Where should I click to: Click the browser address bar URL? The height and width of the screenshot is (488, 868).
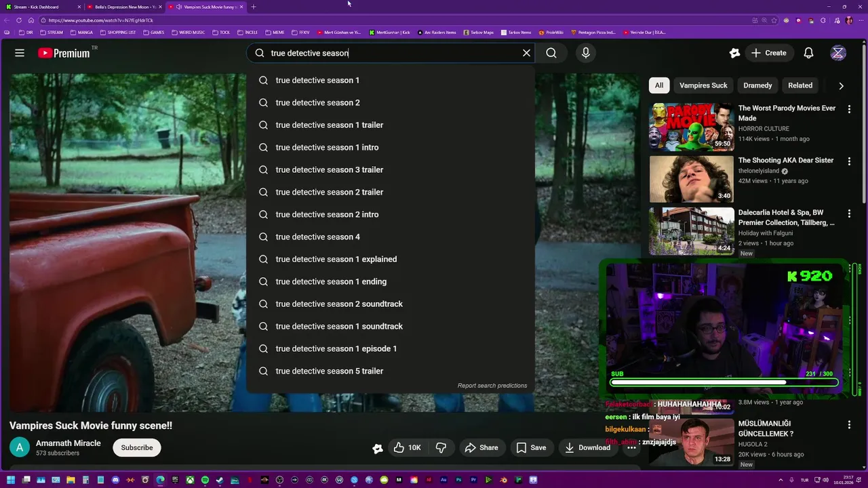click(x=100, y=20)
